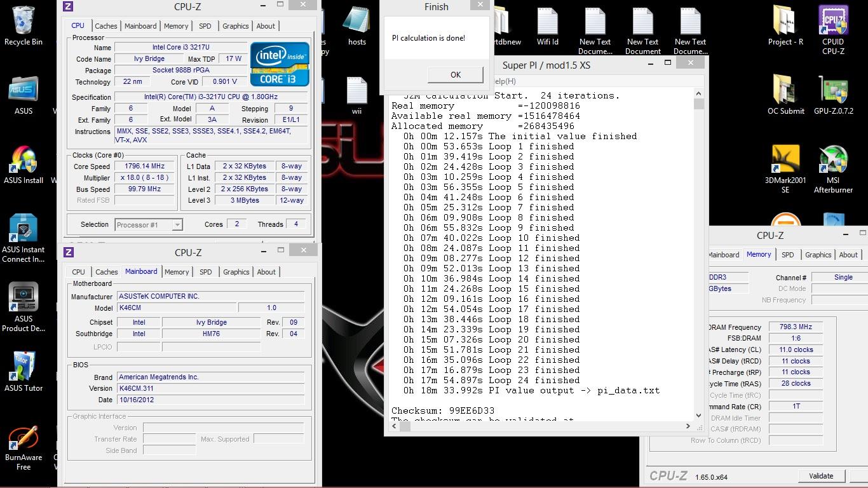
Task: Switch to CPU tab in top CPU-Z
Action: [78, 25]
